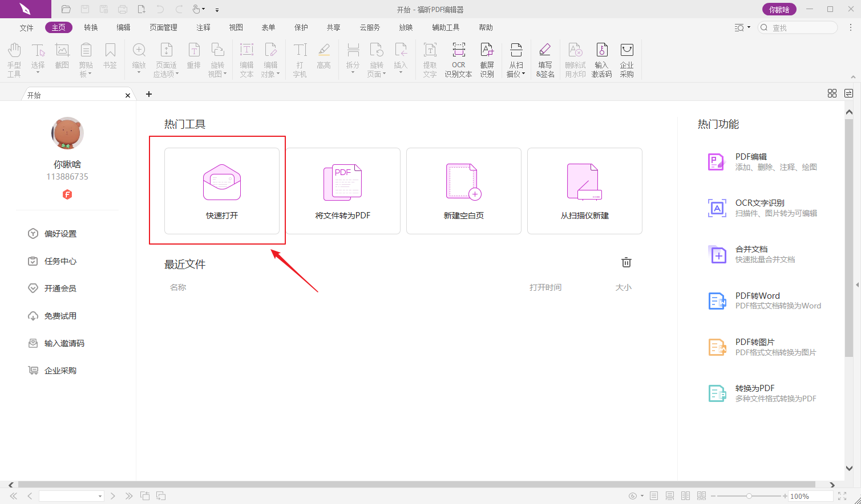This screenshot has height=504, width=861.
Task: Click the 新建空白页 new blank page tile
Action: 463,191
